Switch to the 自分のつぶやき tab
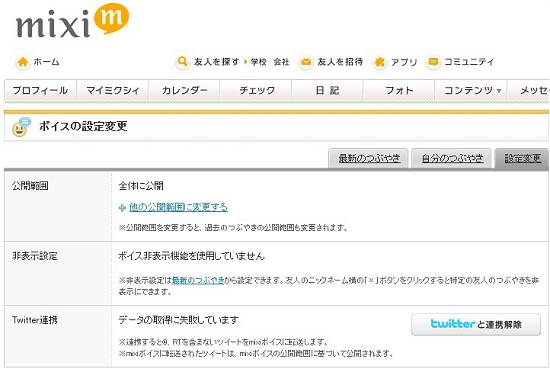Screen dimensions: 550x369 (452, 159)
